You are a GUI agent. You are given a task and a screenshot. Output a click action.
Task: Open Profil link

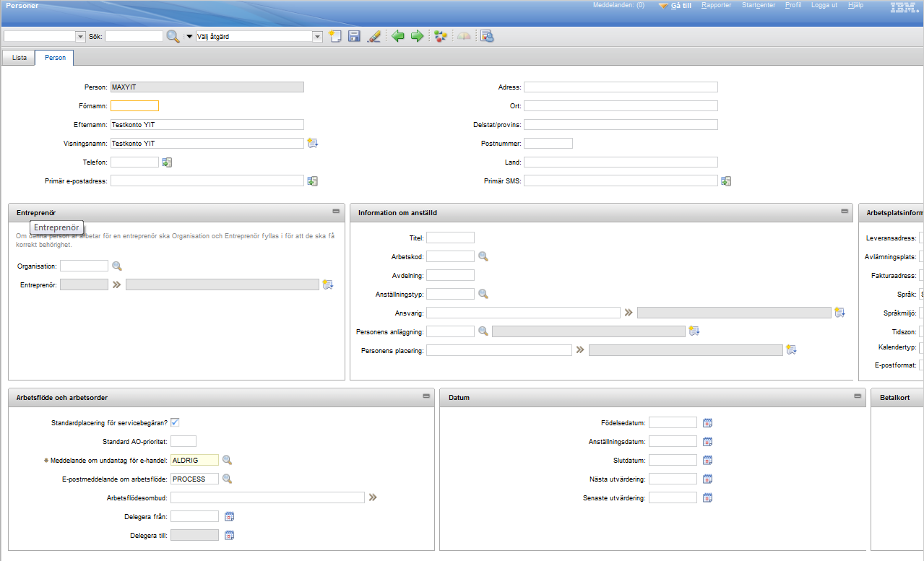point(793,5)
